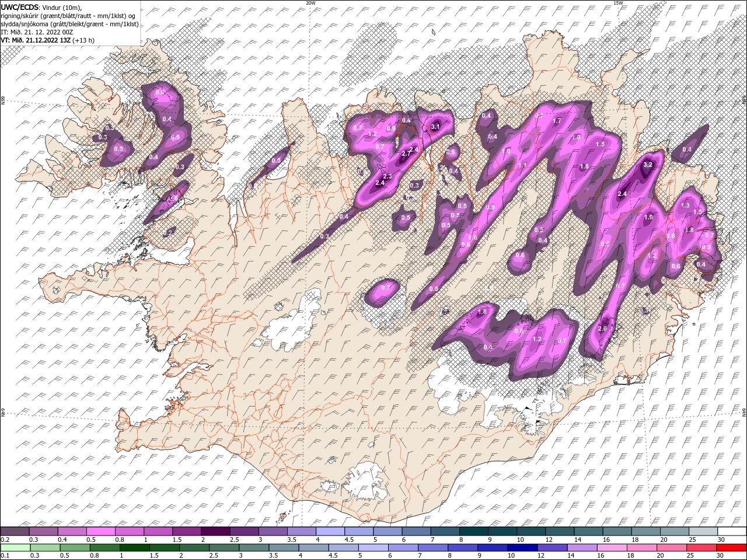Pick the pale grey 25 swatch in upper legend
This screenshot has height=560, width=747.
tap(703, 531)
